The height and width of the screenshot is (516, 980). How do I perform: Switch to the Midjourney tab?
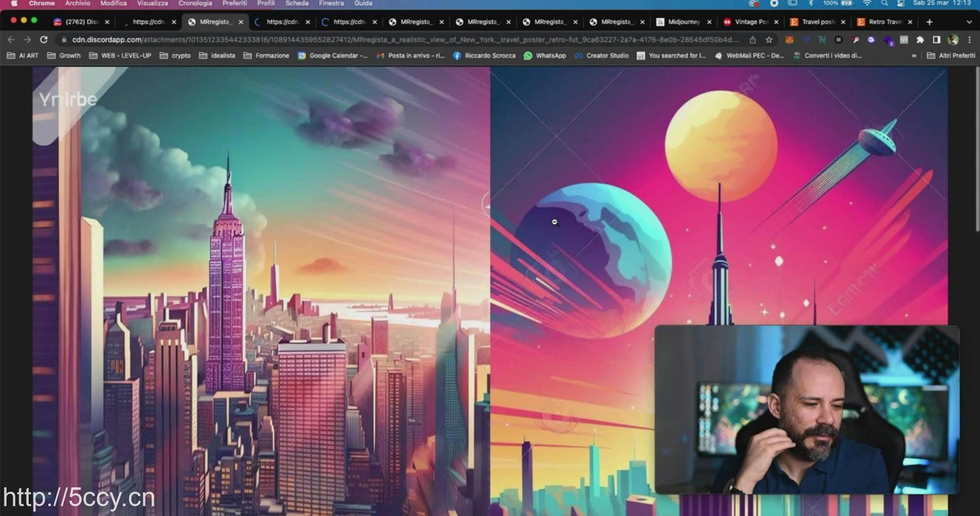(684, 22)
